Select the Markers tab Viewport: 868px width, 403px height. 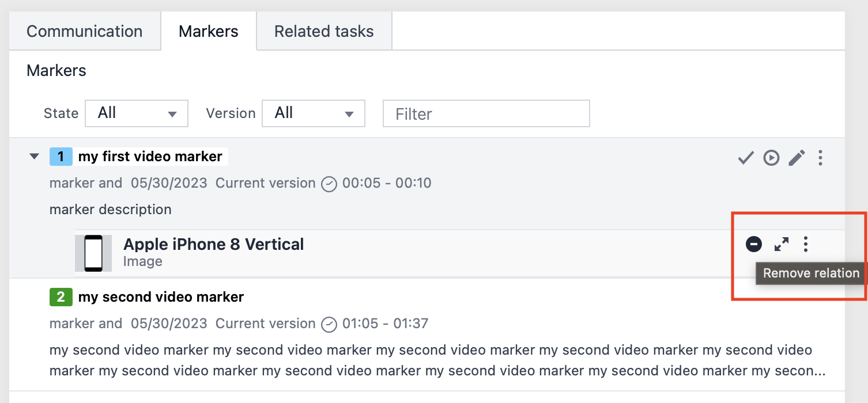coord(208,31)
